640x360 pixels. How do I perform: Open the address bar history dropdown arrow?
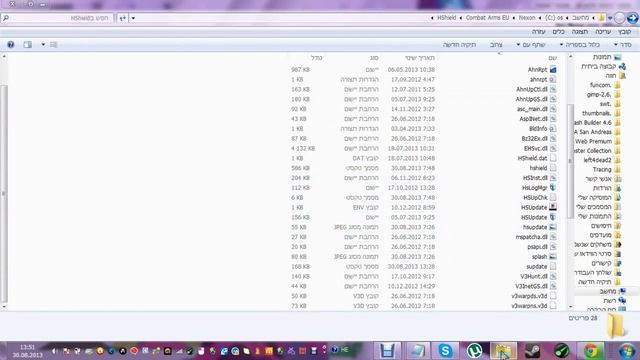tap(133, 18)
